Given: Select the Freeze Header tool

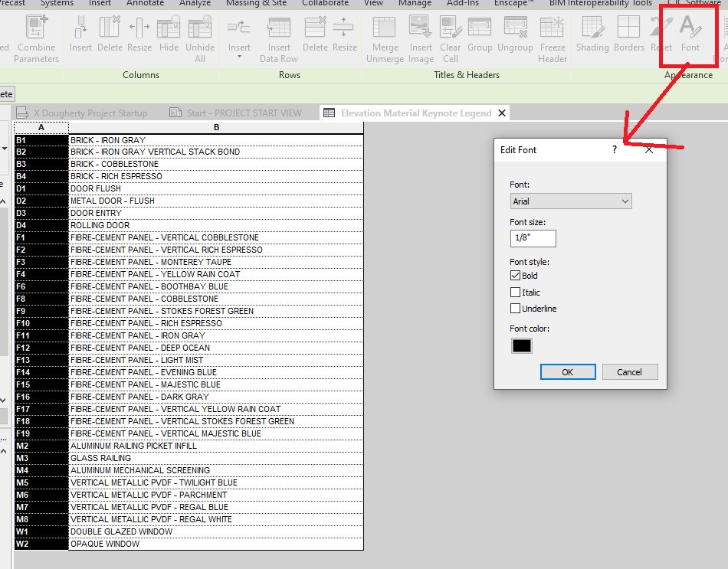Looking at the screenshot, I should click(552, 36).
